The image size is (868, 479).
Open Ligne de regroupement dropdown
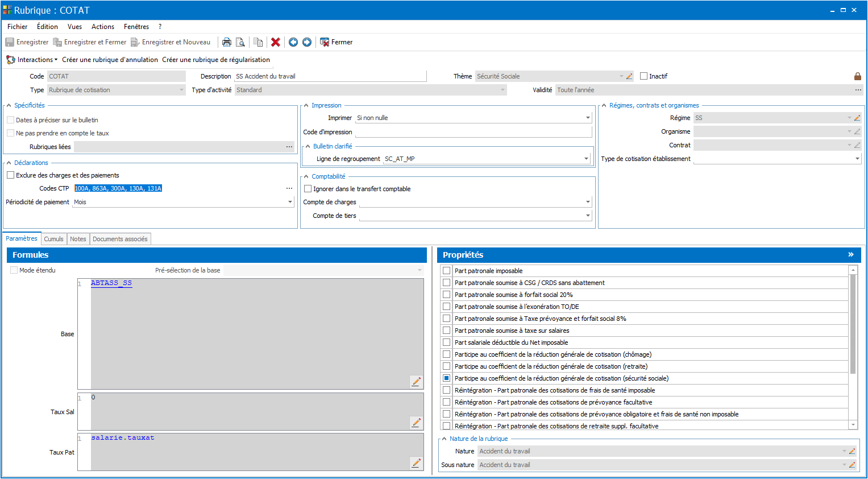[x=586, y=159]
